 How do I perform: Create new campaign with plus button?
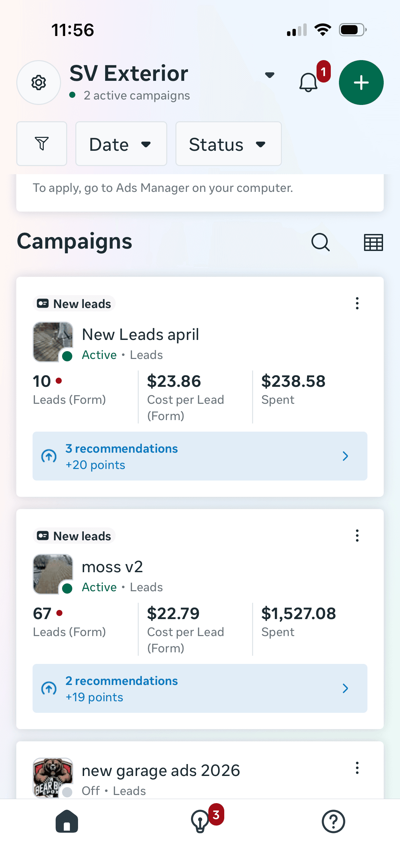point(361,82)
